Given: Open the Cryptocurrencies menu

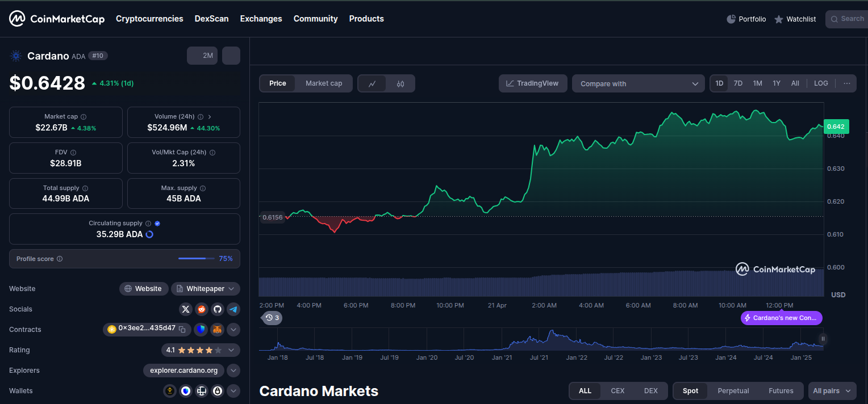Looking at the screenshot, I should pyautogui.click(x=149, y=19).
